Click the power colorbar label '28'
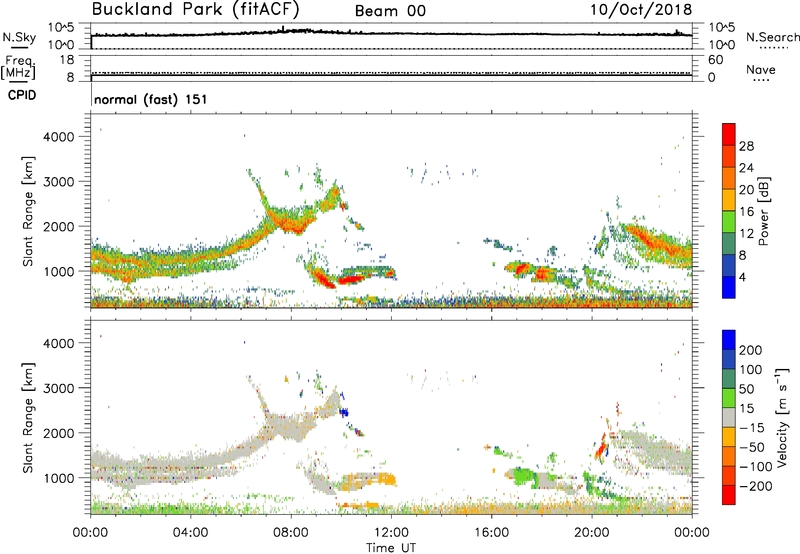Screen dimensions: 800x554 pos(746,146)
